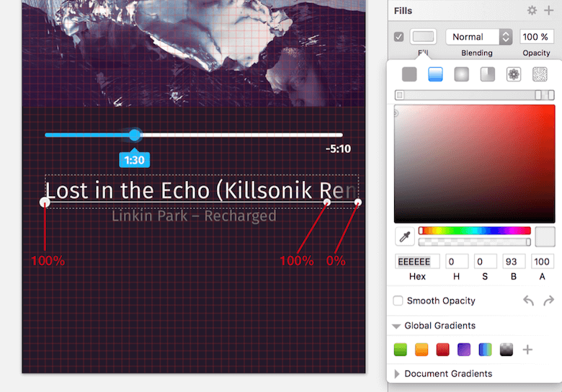Click the A alpha value field
The image size is (562, 392).
pyautogui.click(x=543, y=262)
